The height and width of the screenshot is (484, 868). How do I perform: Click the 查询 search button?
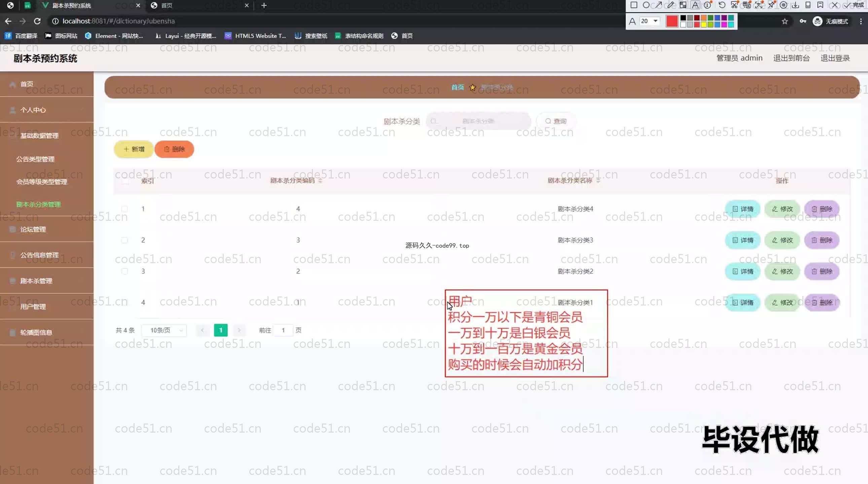pos(556,121)
